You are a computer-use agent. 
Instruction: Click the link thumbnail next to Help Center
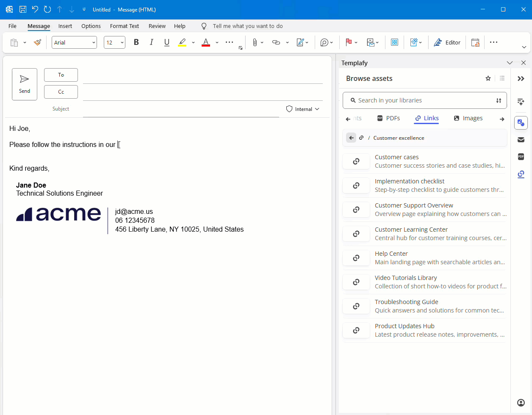pyautogui.click(x=356, y=258)
